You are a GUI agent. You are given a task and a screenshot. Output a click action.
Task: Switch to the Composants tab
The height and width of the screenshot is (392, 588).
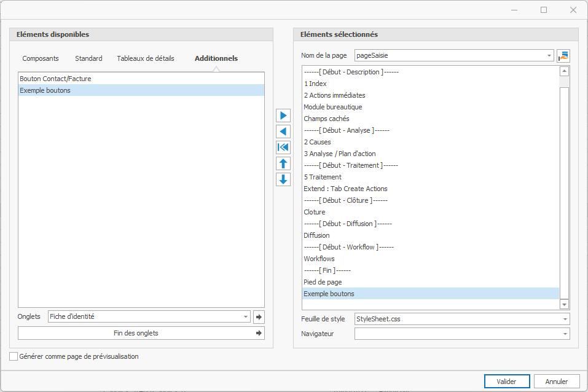41,58
